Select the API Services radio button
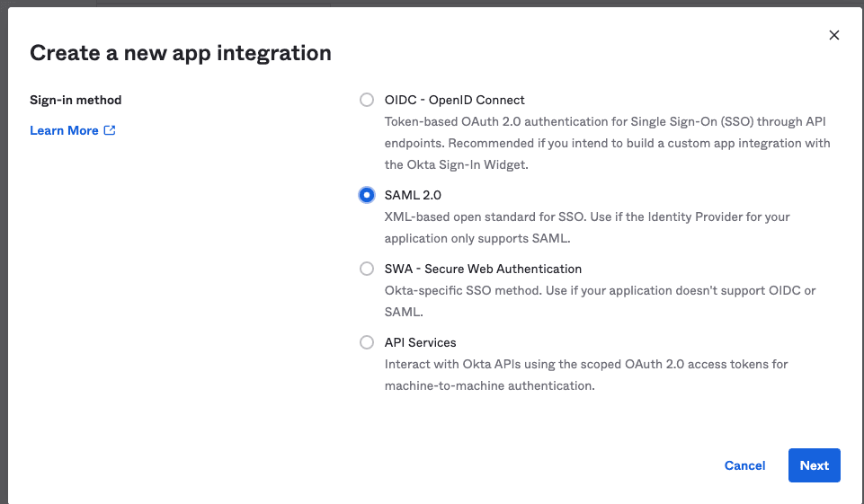Screen dimensions: 864x504 click(367, 342)
